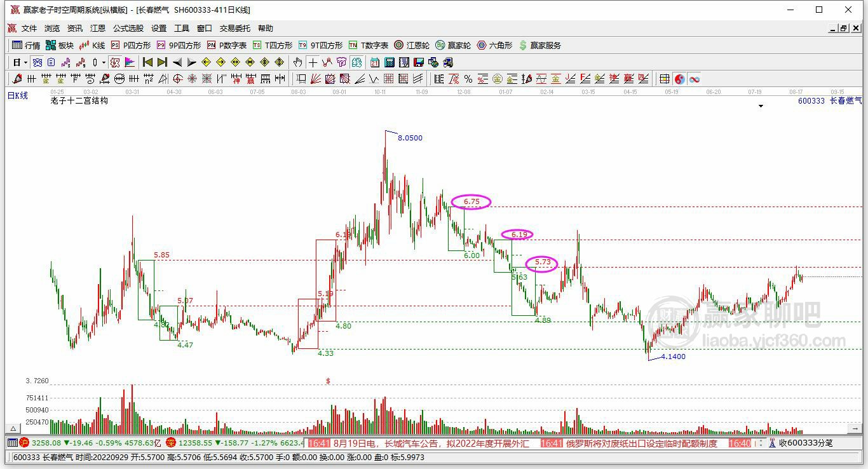Toggle the red multi-chart layout icon
868x469 pixels.
(x=114, y=62)
